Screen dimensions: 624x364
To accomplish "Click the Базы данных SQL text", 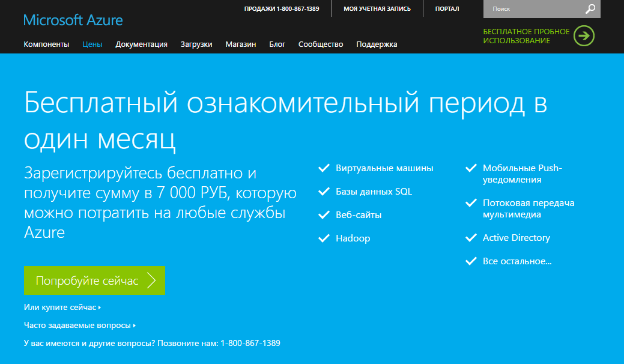I will pos(374,192).
